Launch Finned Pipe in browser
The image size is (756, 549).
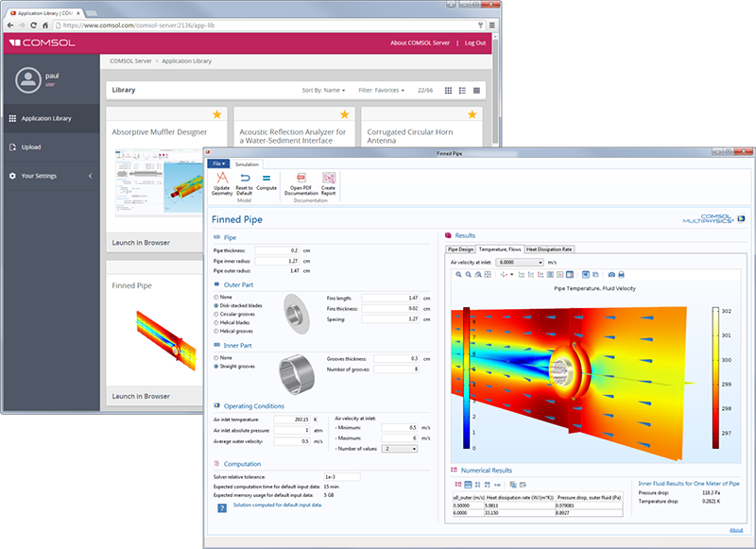[x=141, y=396]
